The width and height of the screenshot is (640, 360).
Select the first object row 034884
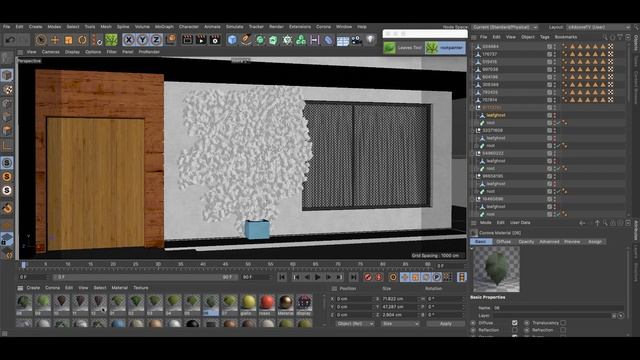tap(490, 47)
